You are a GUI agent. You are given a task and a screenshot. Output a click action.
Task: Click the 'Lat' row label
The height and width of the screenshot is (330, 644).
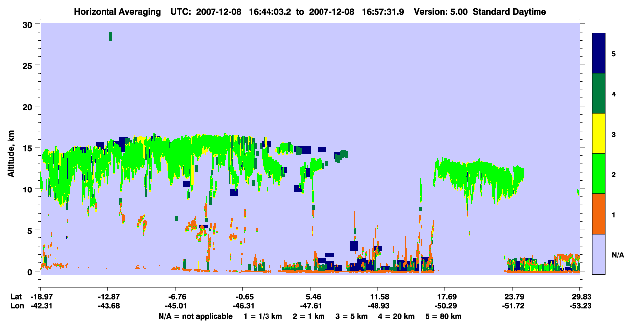(16, 297)
